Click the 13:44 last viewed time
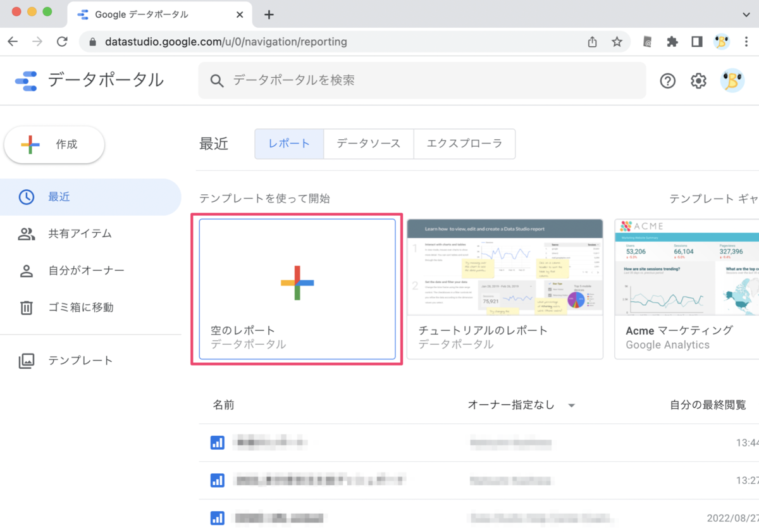 [x=748, y=443]
